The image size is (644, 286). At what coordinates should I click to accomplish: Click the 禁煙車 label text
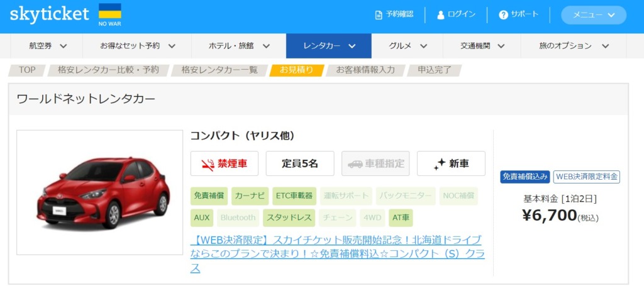[232, 163]
